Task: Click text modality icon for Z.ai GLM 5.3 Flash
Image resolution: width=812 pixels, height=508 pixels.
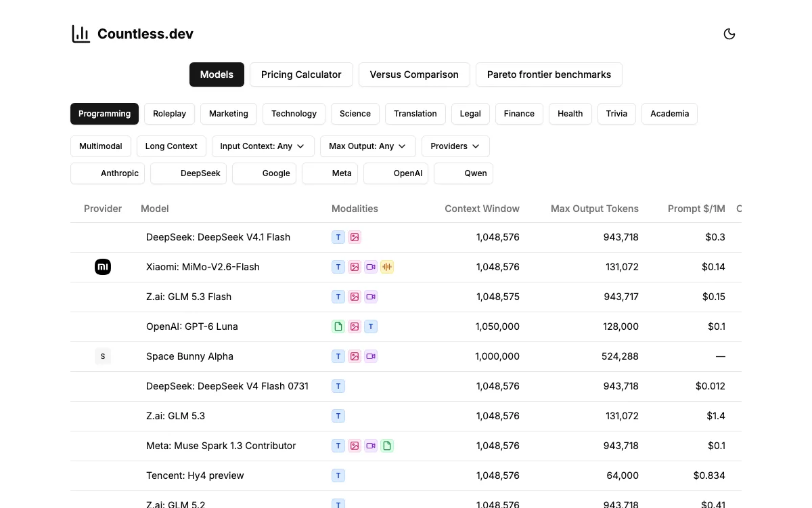Action: point(338,297)
